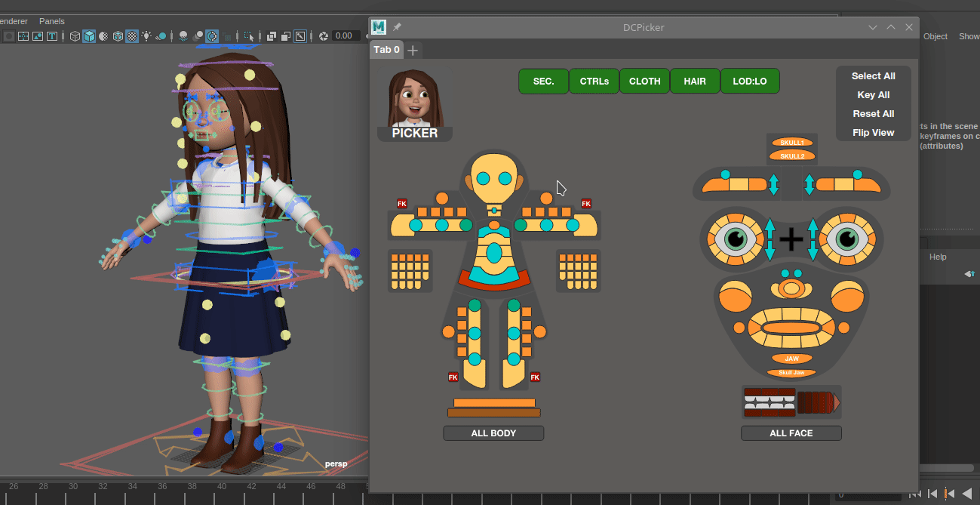
Task: Open the Panels menu
Action: point(52,21)
